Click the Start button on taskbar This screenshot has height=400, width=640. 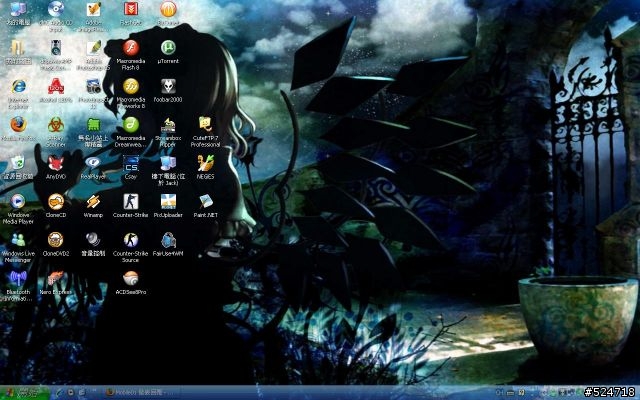tap(24, 393)
